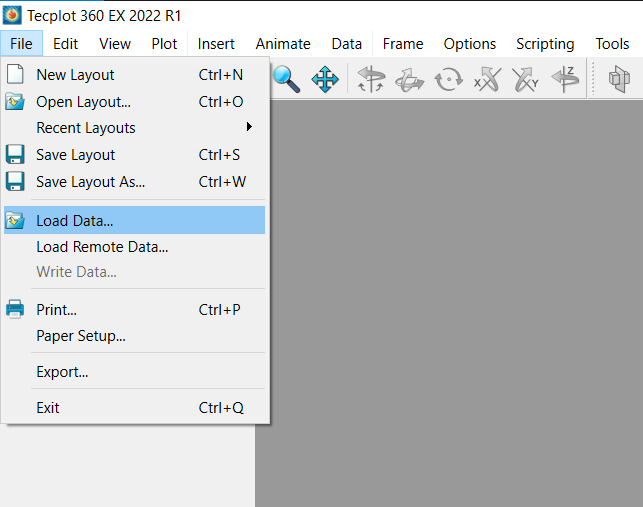Choose Print... from File menu
The image size is (643, 507).
[x=135, y=309]
